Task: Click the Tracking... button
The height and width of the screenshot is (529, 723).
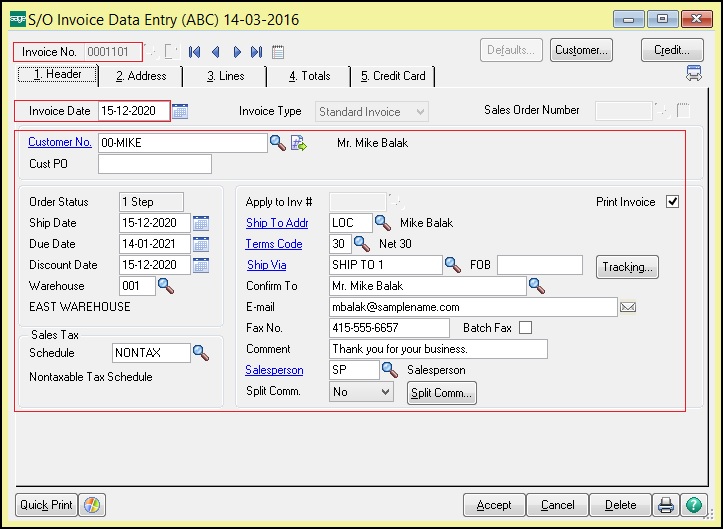Action: coord(627,266)
